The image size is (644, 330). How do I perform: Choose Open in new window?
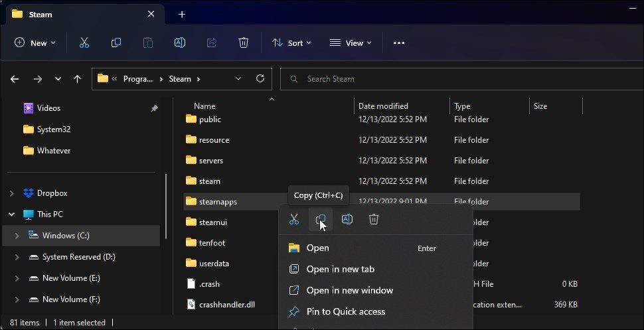pos(376,291)
